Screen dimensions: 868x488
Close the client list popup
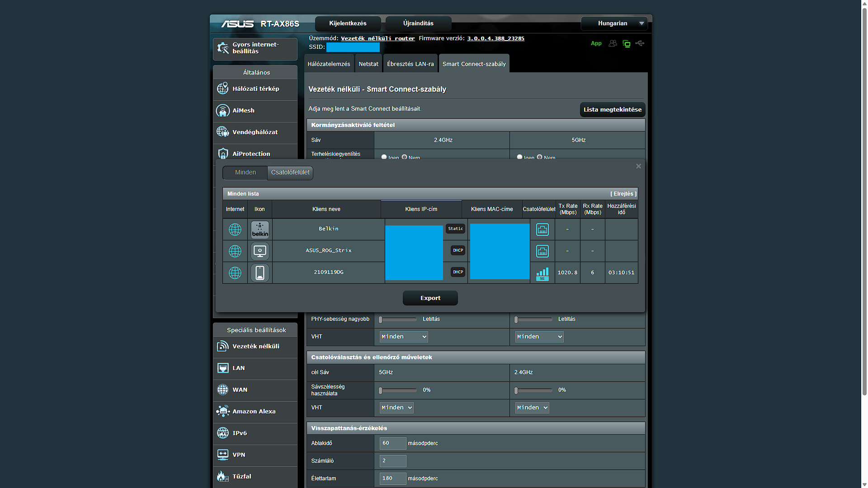[638, 166]
